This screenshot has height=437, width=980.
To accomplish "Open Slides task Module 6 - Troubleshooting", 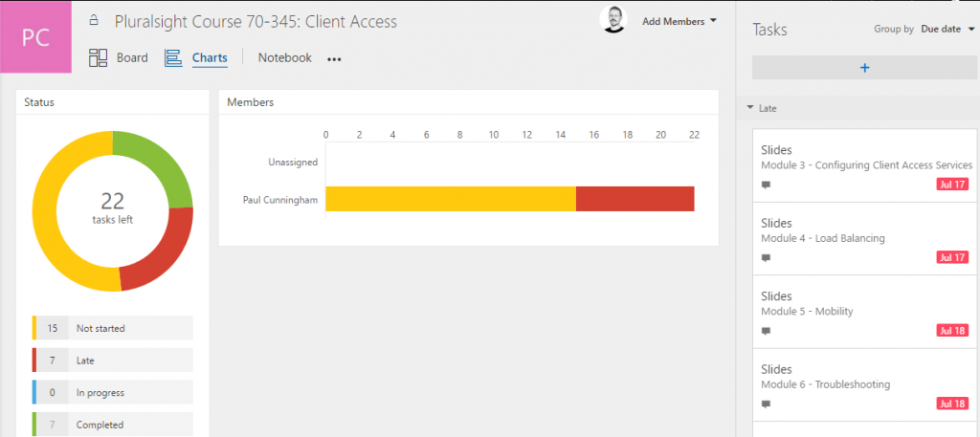I will [x=864, y=384].
